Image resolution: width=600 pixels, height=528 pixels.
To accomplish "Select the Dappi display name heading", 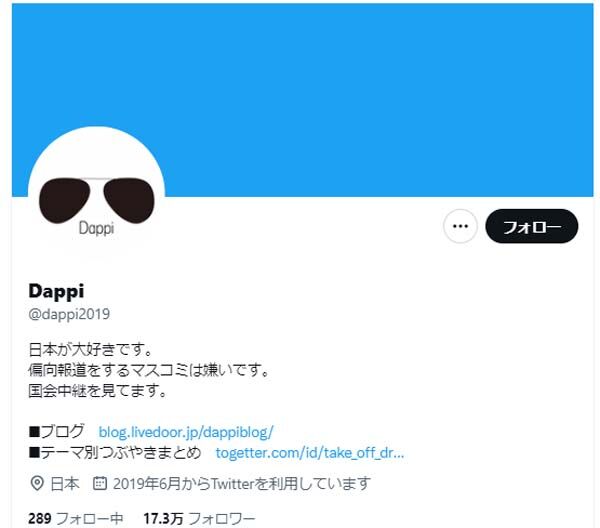I will click(56, 291).
